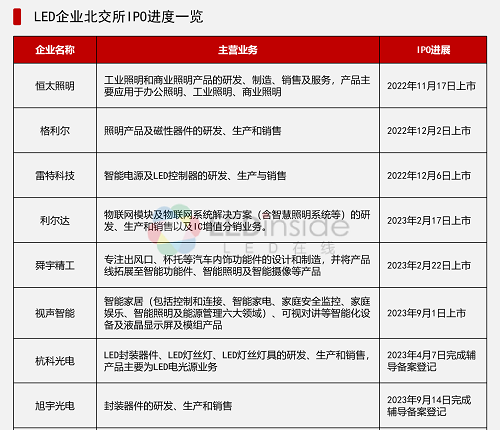
Task: Click the company name '恒太照明'
Action: point(55,86)
